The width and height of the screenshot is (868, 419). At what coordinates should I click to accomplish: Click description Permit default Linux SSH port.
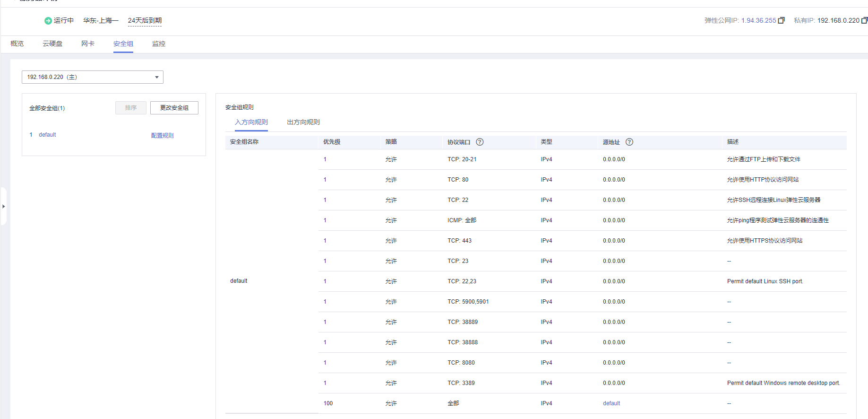765,281
